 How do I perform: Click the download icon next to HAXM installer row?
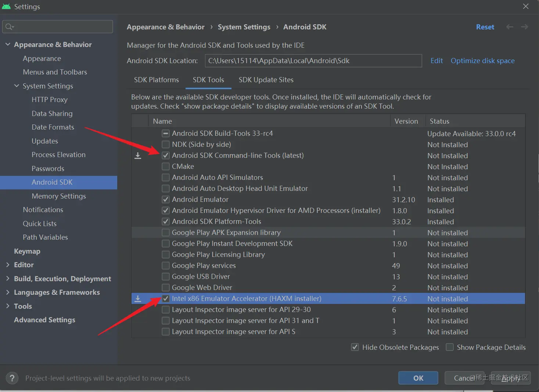(x=138, y=299)
